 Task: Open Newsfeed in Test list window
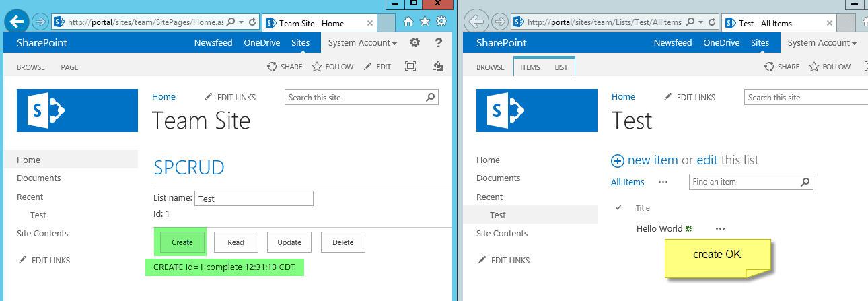coord(673,42)
